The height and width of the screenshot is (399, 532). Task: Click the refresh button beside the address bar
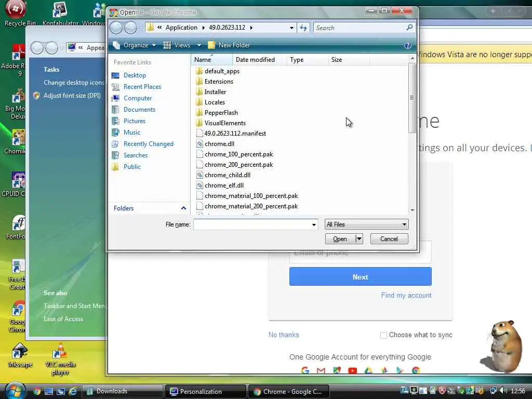pos(303,28)
